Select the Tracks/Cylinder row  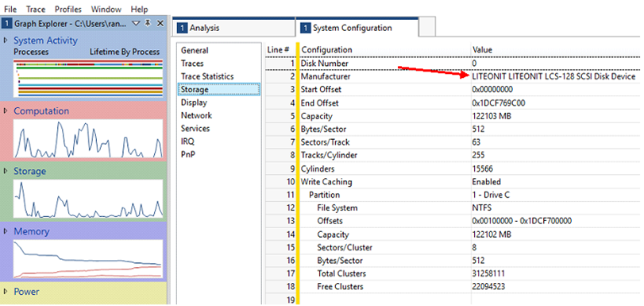[x=453, y=155]
